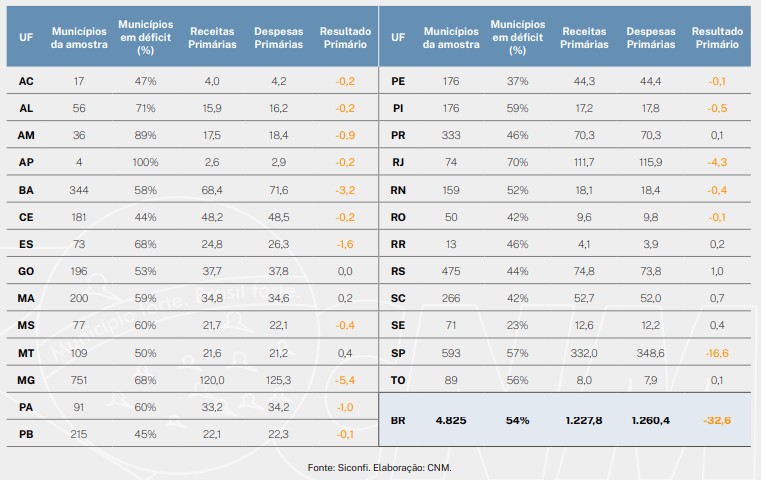Viewport: 761px width, 480px height.
Task: Select the -4,3 result for RJ
Action: point(716,162)
